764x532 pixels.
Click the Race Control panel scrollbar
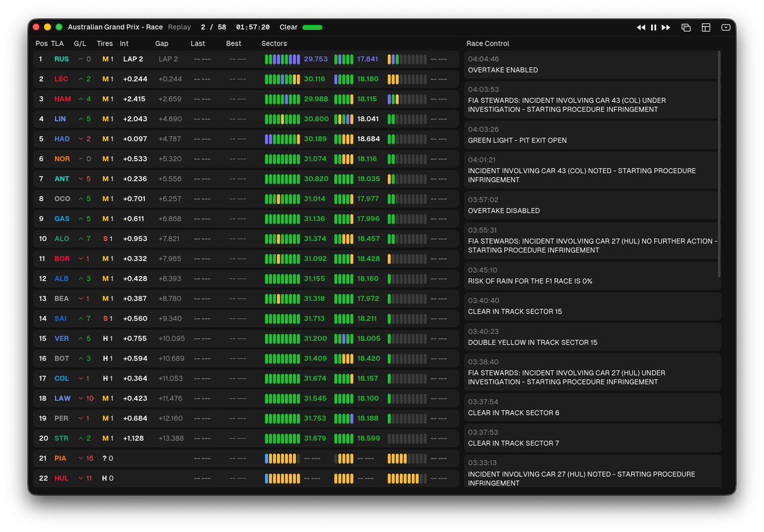[x=719, y=164]
